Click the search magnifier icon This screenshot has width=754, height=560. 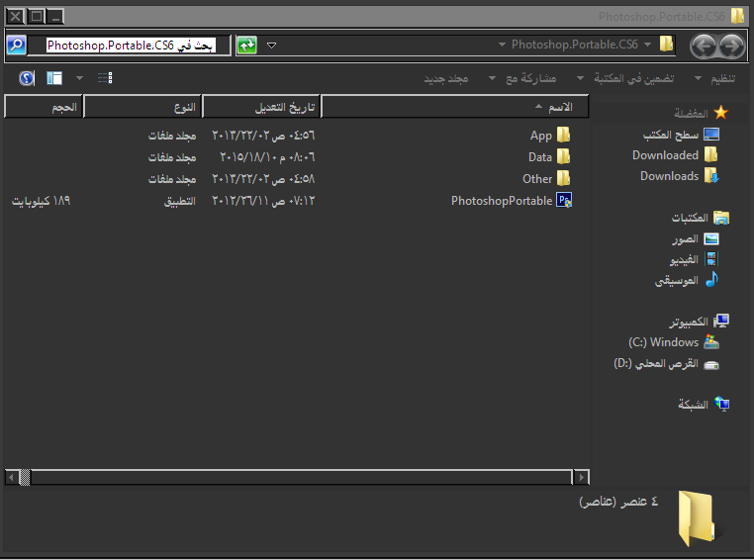(17, 46)
